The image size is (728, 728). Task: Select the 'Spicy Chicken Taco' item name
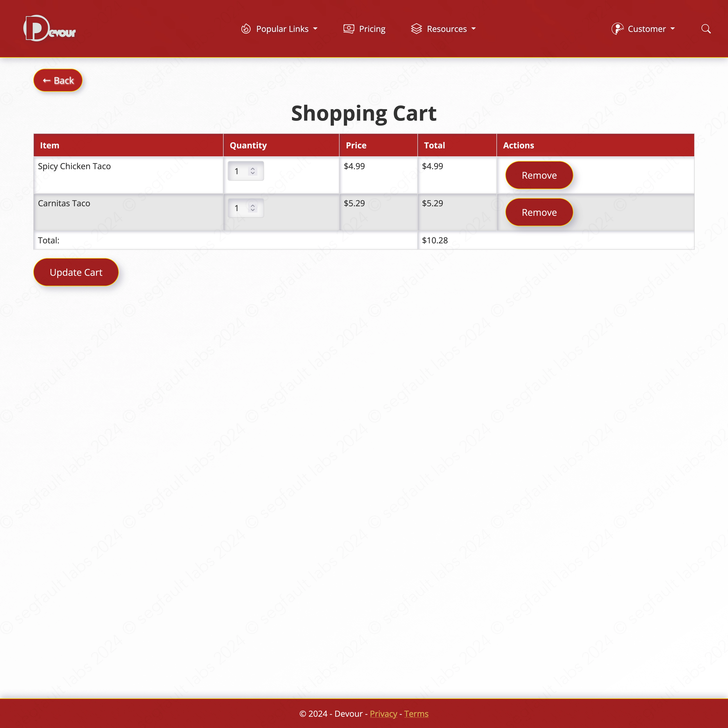pyautogui.click(x=74, y=166)
